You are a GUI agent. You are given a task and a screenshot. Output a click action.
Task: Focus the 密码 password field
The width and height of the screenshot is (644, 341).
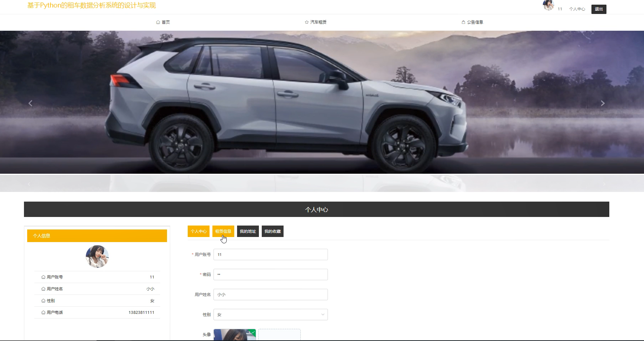270,275
